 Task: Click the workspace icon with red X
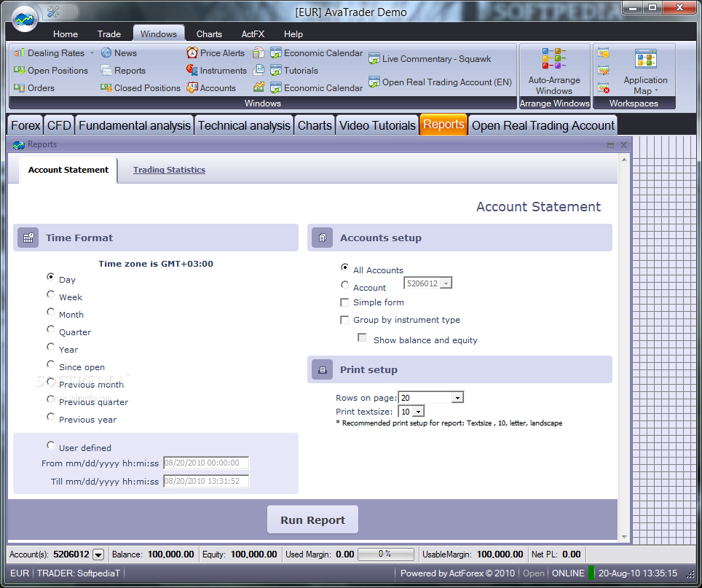tap(604, 88)
